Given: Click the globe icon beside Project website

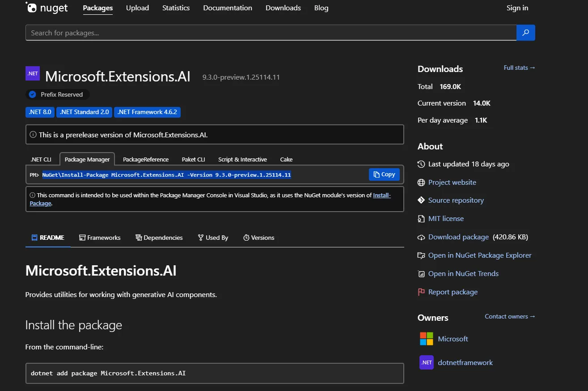Looking at the screenshot, I should (x=421, y=183).
